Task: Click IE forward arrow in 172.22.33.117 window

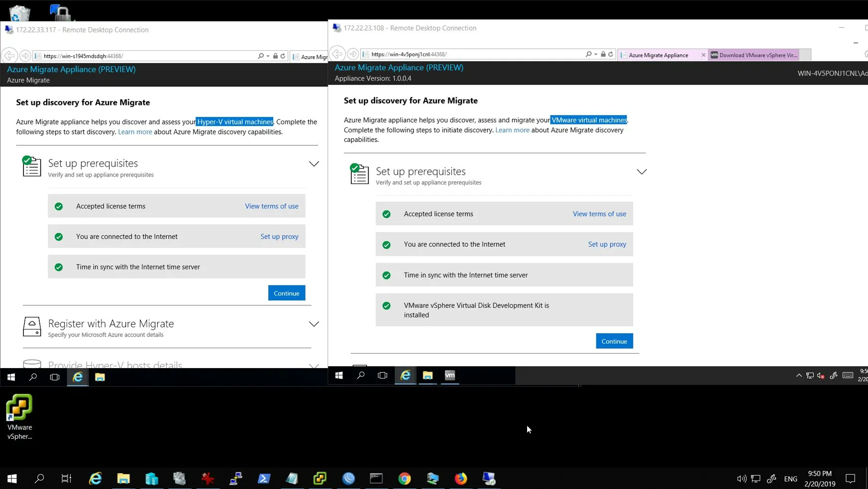Action: [x=25, y=56]
